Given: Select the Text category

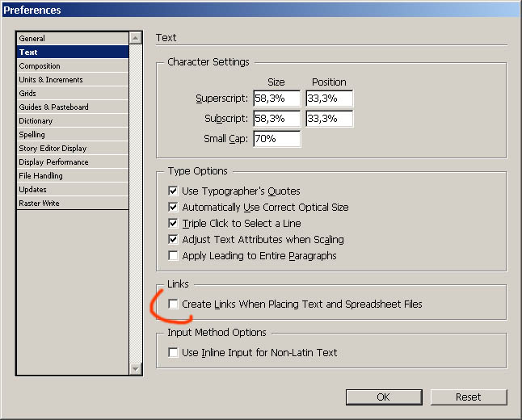Looking at the screenshot, I should click(73, 52).
